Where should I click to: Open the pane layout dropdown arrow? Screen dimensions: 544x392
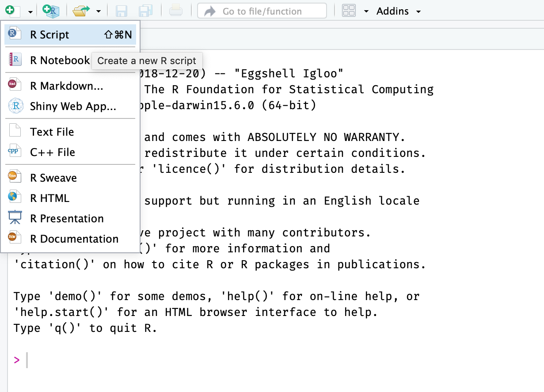pos(366,11)
